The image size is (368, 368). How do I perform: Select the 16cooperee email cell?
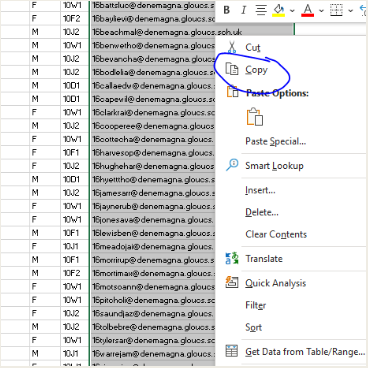(153, 126)
